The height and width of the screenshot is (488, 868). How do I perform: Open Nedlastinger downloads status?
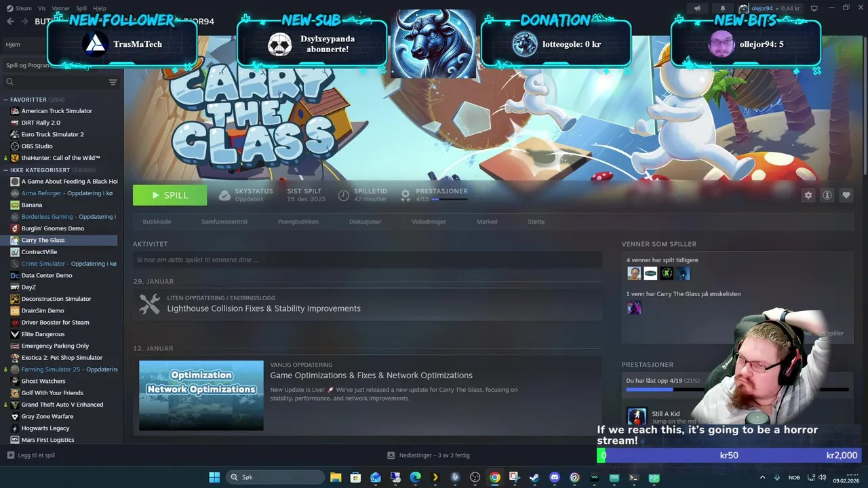429,455
